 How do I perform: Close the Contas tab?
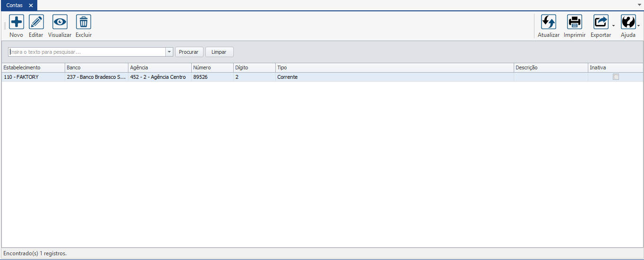tap(31, 5)
